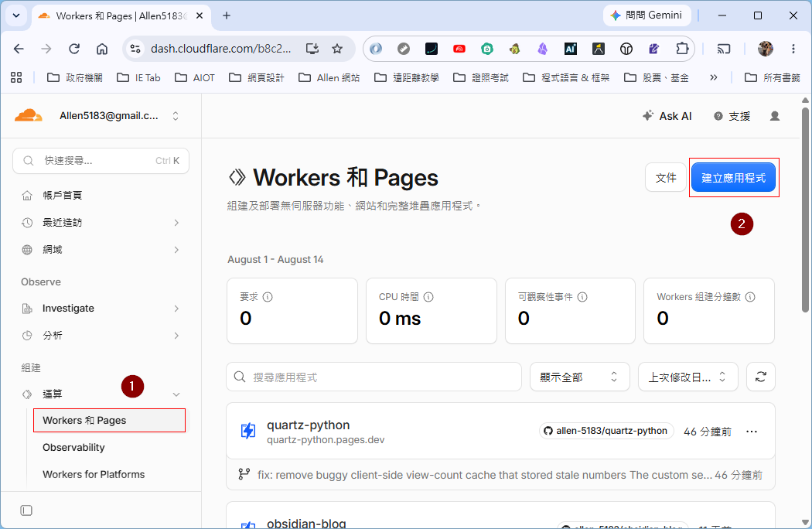Viewport: 812px width, 529px height.
Task: Click 問問 Gemini button
Action: (x=647, y=15)
